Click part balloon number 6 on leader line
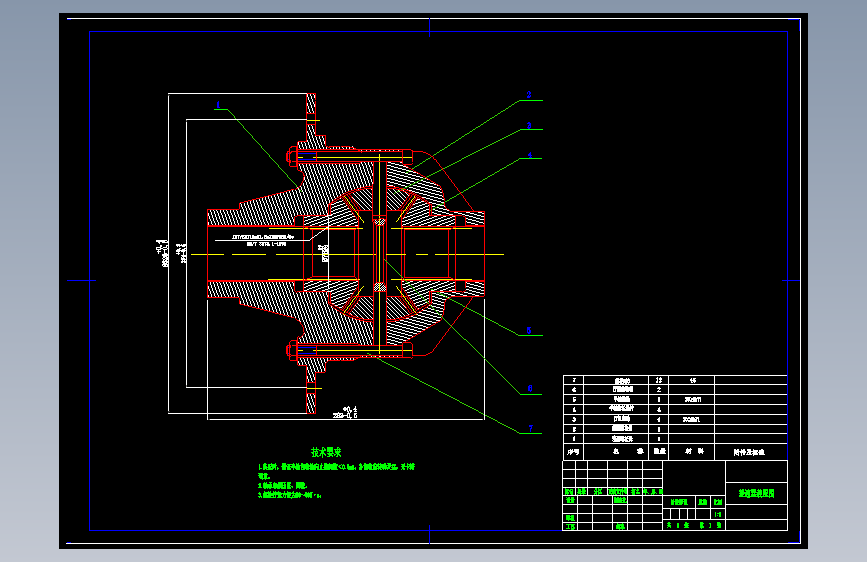Viewport: 867px width, 562px height. point(530,389)
